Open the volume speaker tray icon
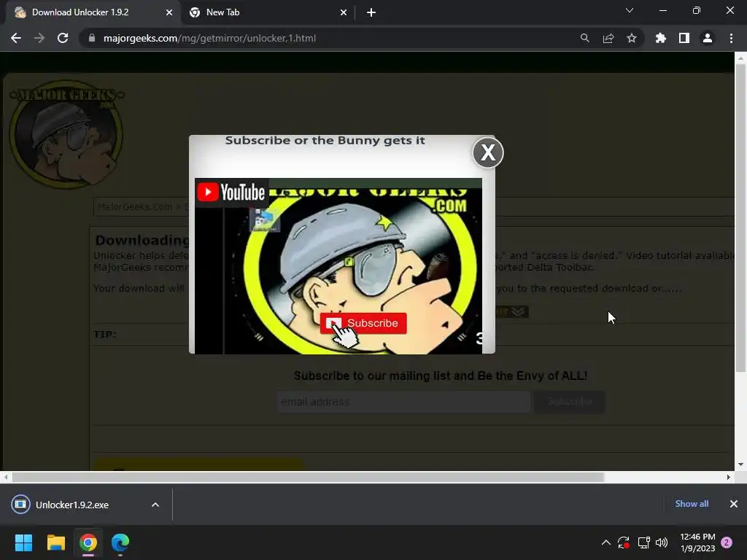The height and width of the screenshot is (560, 747). pos(662,542)
